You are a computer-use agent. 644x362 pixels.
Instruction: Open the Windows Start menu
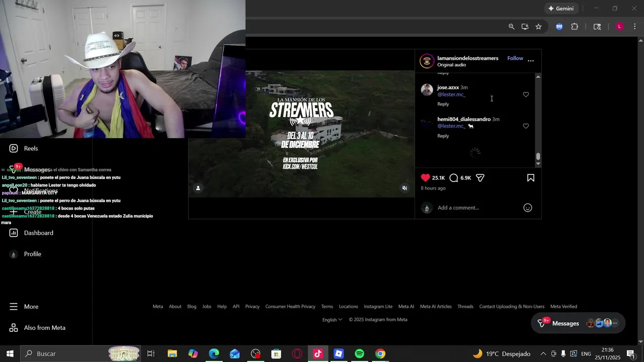coord(10,353)
